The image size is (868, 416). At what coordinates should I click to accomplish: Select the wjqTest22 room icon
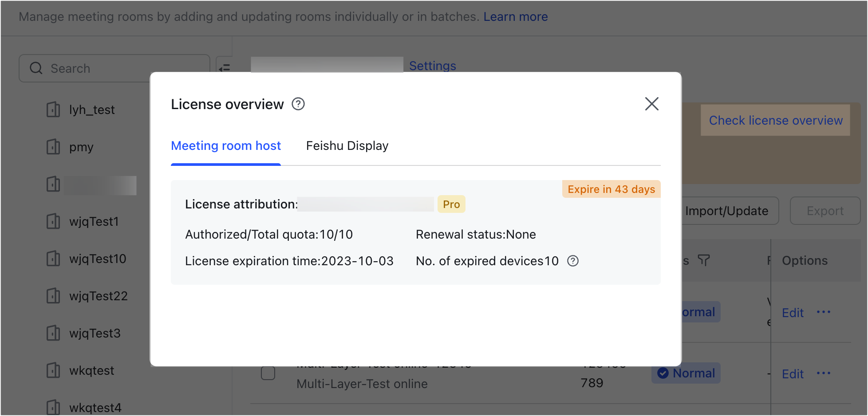tap(53, 296)
